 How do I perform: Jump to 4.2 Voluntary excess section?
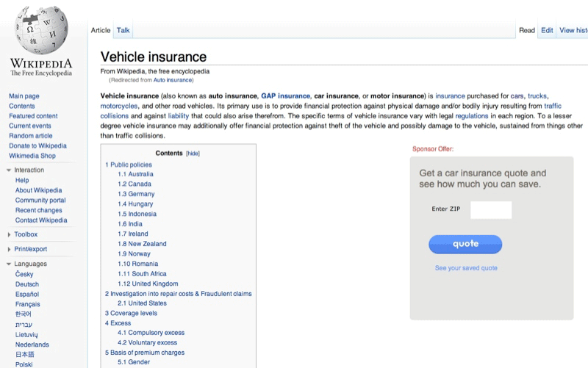coord(148,342)
